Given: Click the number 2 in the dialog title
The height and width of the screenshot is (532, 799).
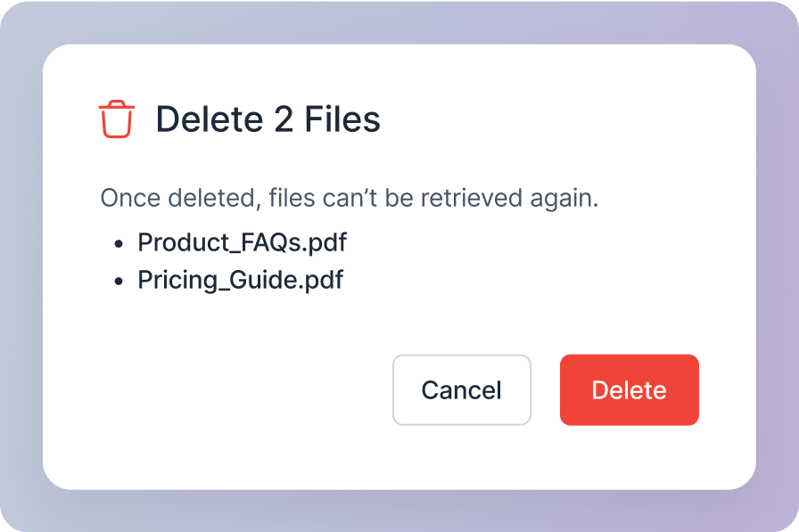Looking at the screenshot, I should 284,119.
